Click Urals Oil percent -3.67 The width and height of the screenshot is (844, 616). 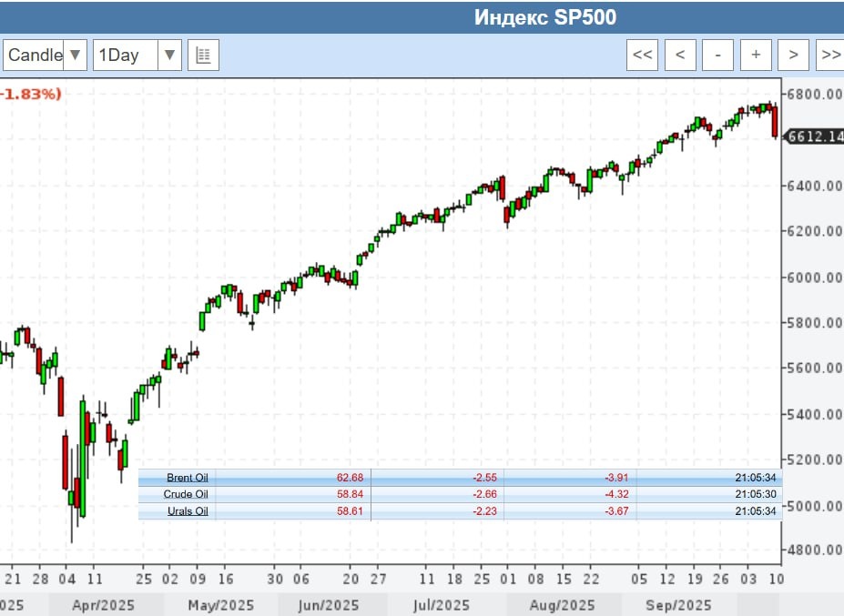tap(617, 511)
